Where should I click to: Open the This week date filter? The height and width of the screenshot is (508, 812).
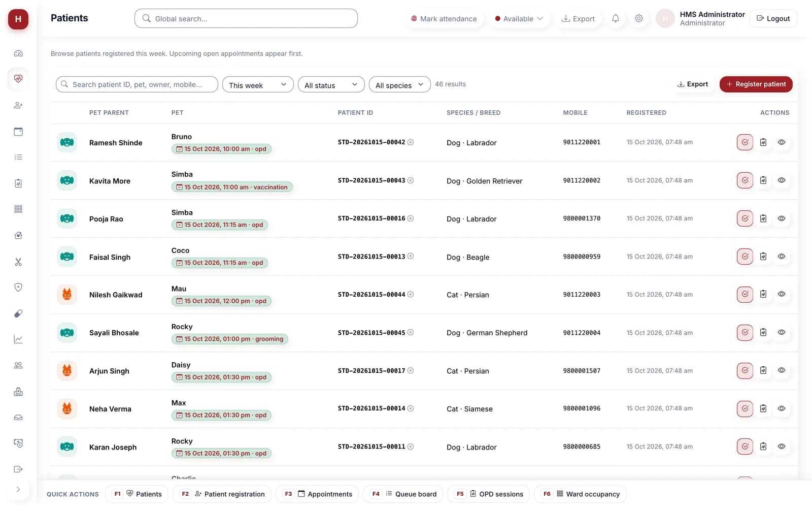tap(258, 84)
